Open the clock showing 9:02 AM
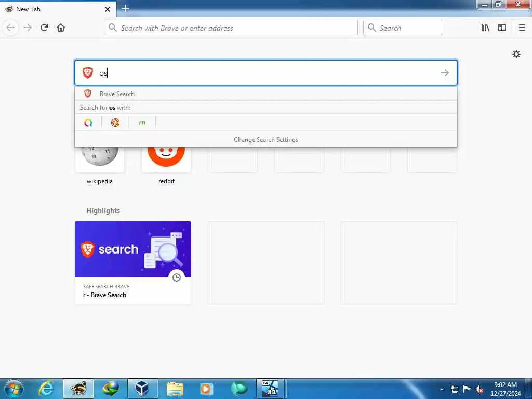 pos(505,389)
